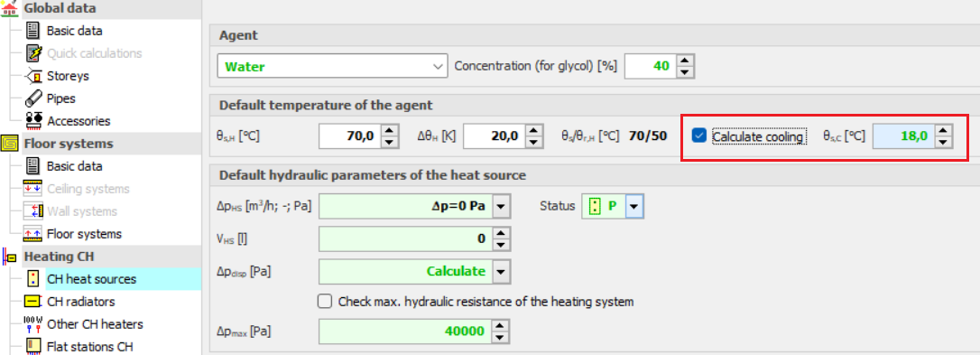Click the Ceiling systems icon
Viewport: 980px width, 355px height.
33,189
